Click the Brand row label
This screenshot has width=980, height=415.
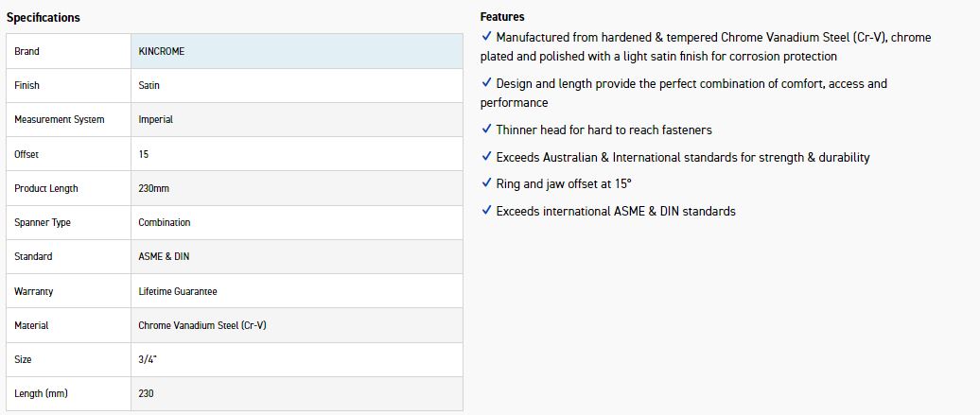click(x=27, y=51)
